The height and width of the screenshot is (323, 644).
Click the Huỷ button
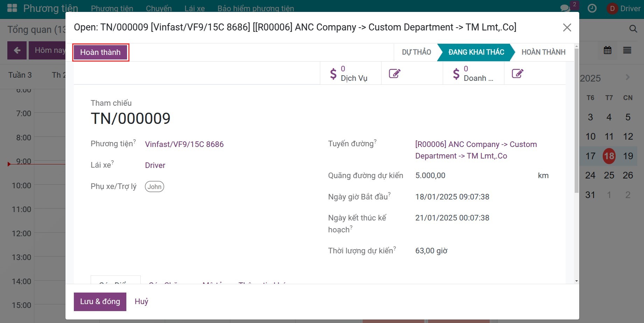point(141,302)
